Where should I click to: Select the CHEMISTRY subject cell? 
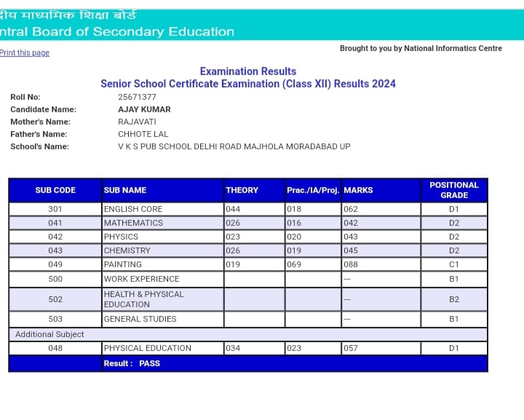(163, 250)
